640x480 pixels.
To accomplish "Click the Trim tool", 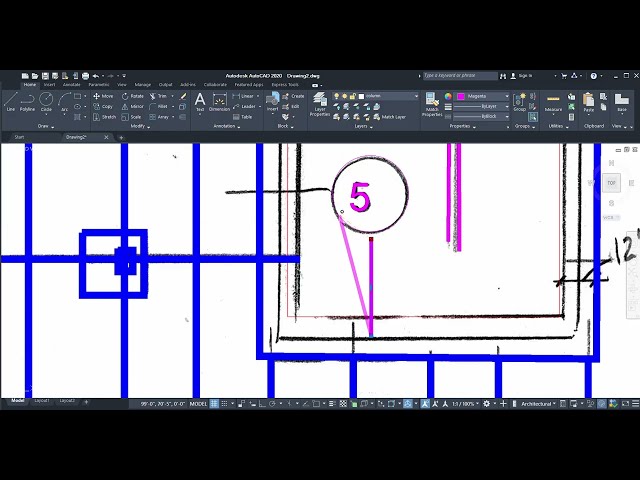I will point(158,96).
